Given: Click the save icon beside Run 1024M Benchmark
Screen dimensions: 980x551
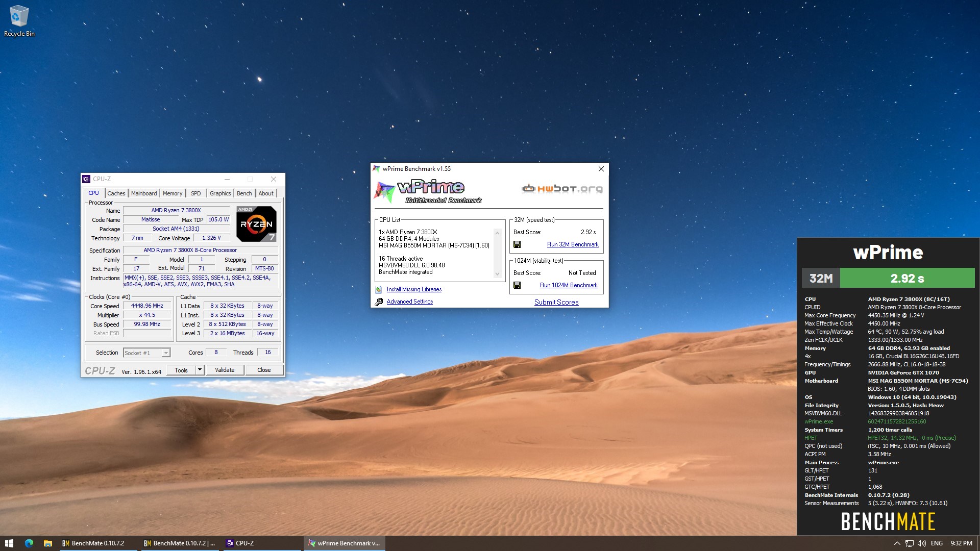Looking at the screenshot, I should 517,285.
